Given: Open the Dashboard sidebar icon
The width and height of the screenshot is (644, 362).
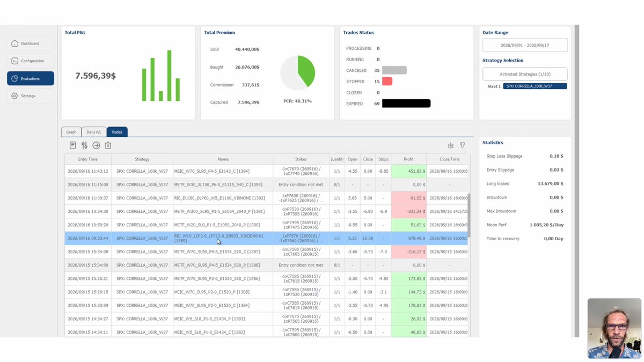Looking at the screenshot, I should (15, 43).
